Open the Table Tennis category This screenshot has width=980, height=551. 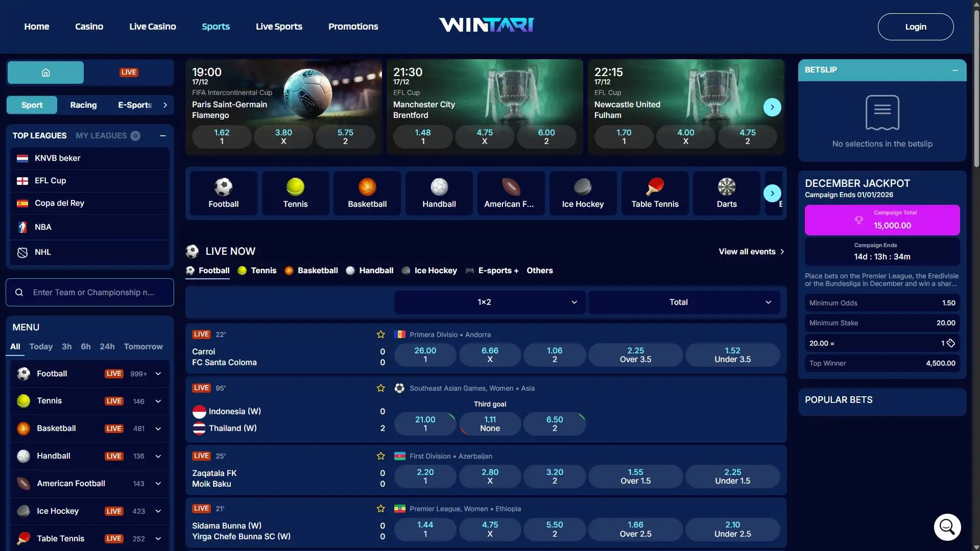click(x=655, y=193)
